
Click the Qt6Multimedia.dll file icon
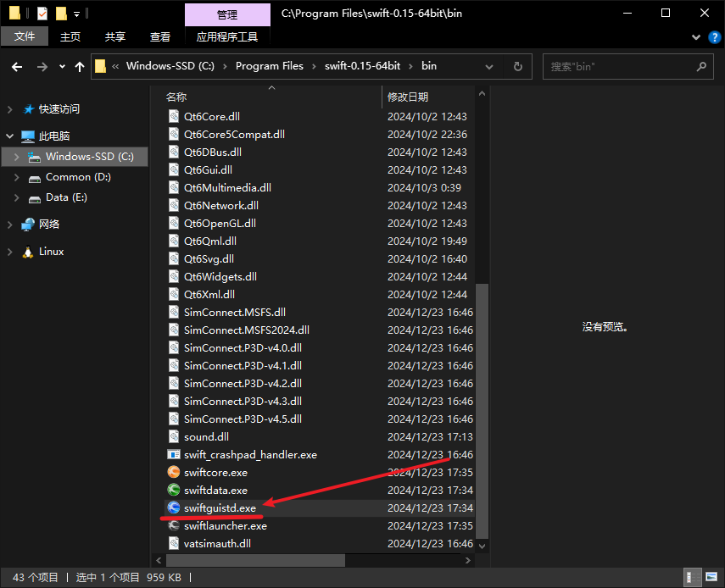pos(173,187)
